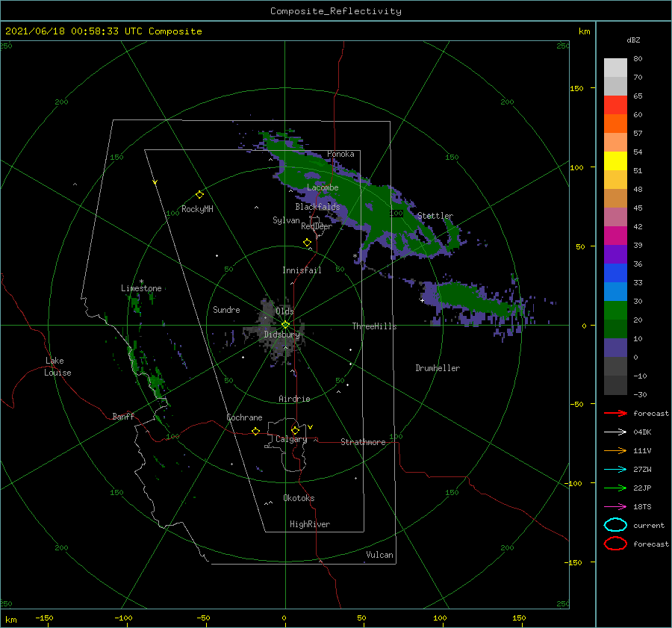Viewport: 672px width, 628px height.
Task: Click the asterisk marker above the Limestone label
Action: point(141,282)
